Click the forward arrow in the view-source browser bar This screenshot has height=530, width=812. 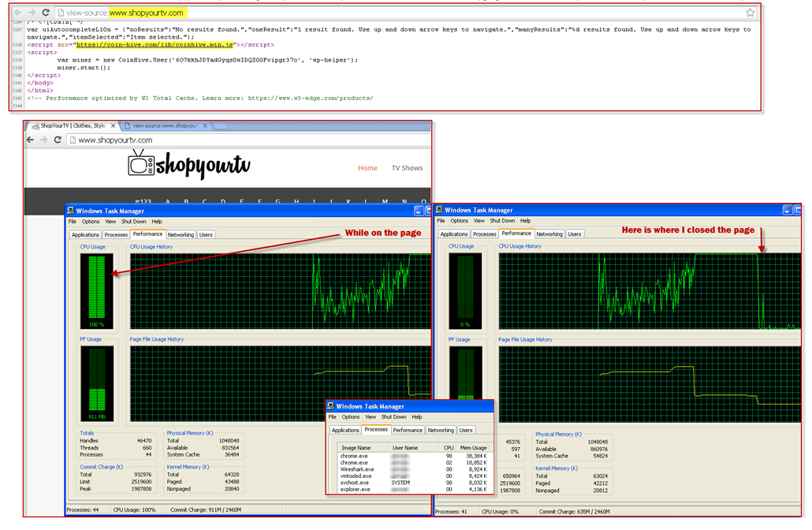[32, 13]
